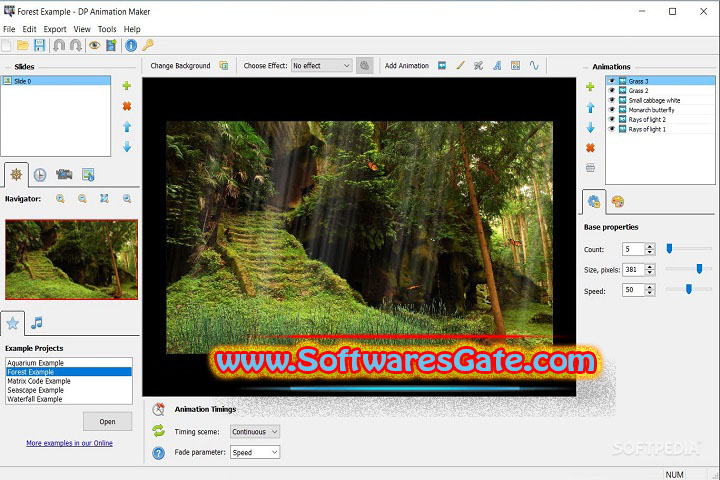Toggle visibility of Rays of light 2
Screen dimensions: 720x480
(612, 119)
